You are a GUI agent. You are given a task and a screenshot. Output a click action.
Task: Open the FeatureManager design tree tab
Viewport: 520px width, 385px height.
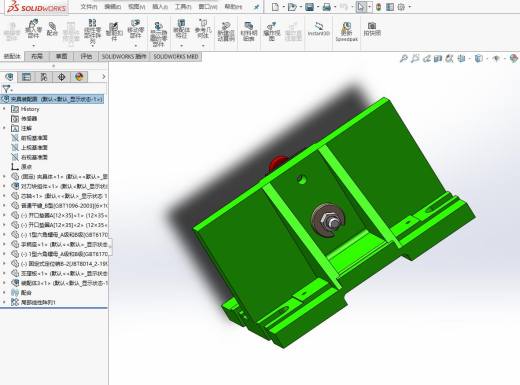point(9,77)
